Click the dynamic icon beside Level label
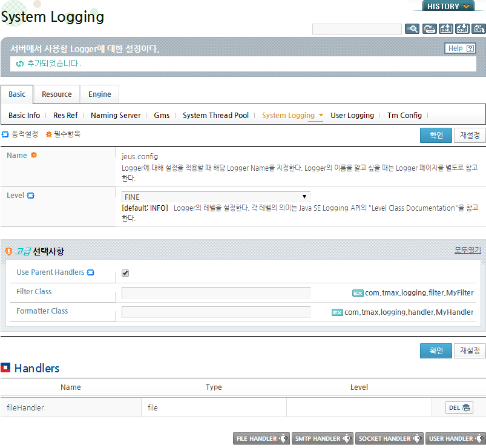The width and height of the screenshot is (486, 448). point(30,196)
